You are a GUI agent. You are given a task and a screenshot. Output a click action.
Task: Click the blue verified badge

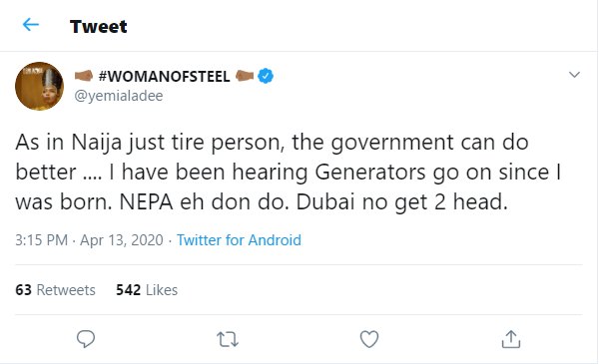(266, 76)
